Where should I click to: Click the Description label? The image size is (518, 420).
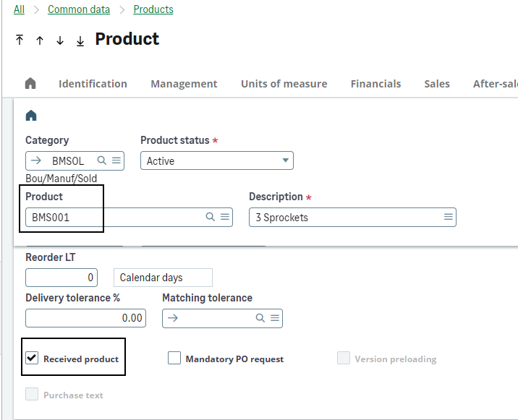[276, 197]
